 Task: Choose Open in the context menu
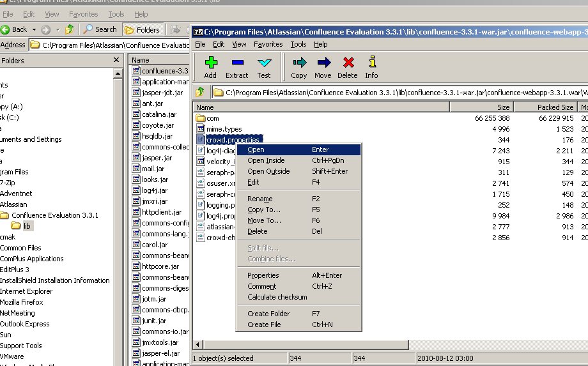click(x=299, y=149)
